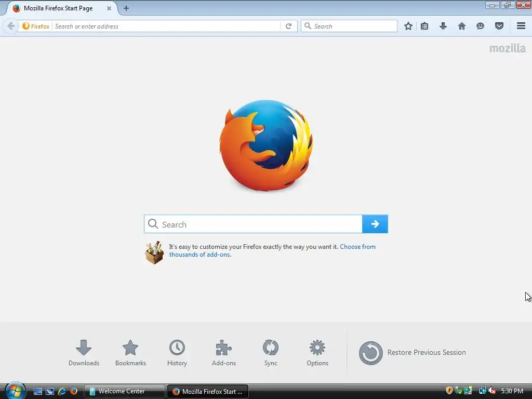Open "Choose from thousands of add-ons" link
532x399 pixels.
pos(272,250)
